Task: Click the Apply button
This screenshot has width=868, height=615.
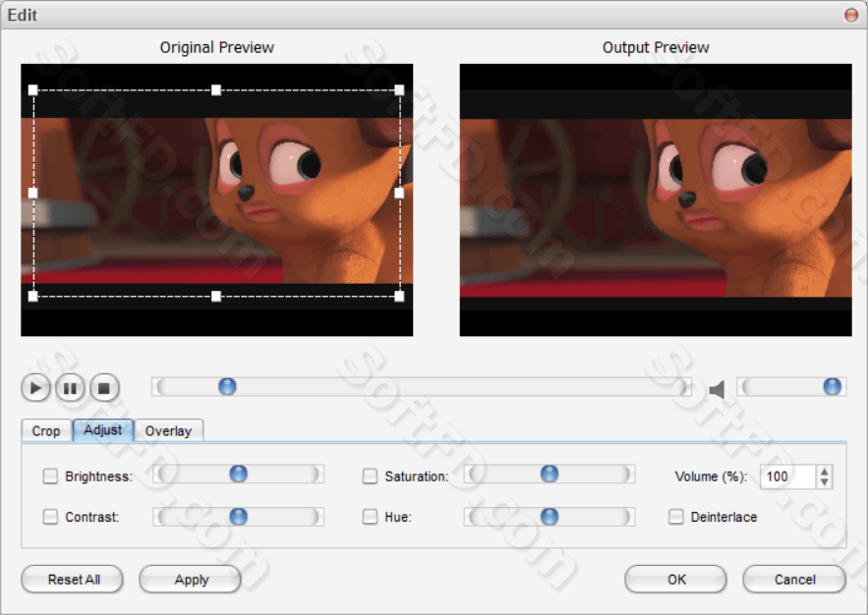Action: click(191, 579)
